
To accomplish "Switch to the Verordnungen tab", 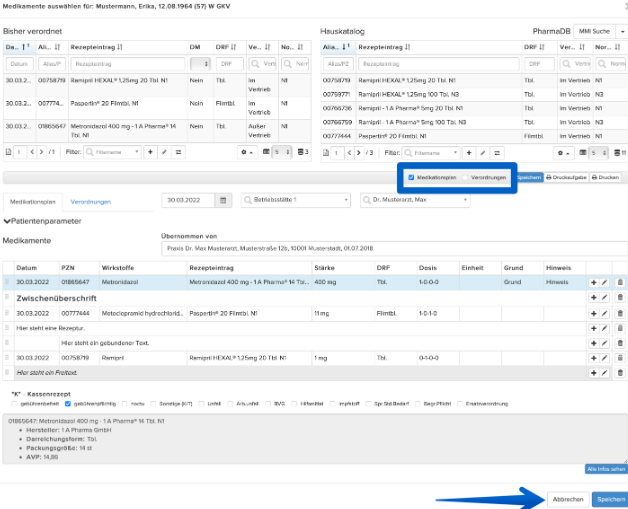I will click(91, 202).
